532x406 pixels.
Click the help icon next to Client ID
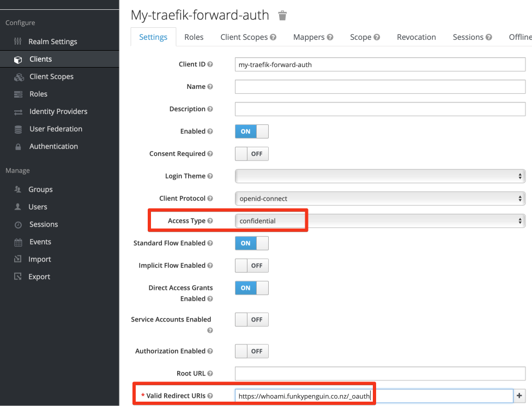(210, 64)
